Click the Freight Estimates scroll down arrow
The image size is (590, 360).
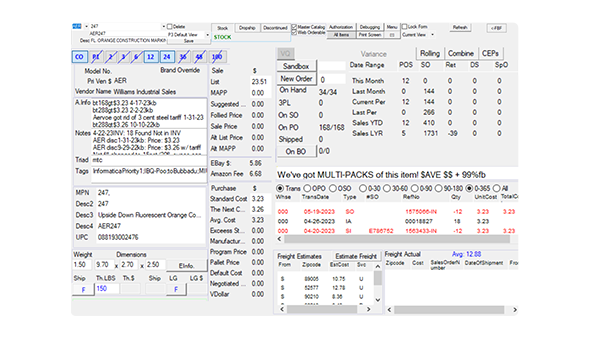click(378, 300)
